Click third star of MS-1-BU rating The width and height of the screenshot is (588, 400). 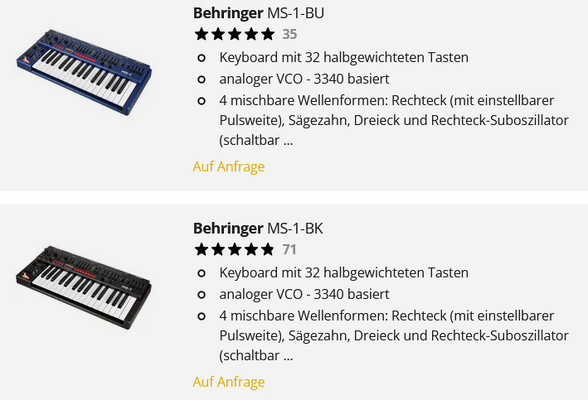click(235, 34)
